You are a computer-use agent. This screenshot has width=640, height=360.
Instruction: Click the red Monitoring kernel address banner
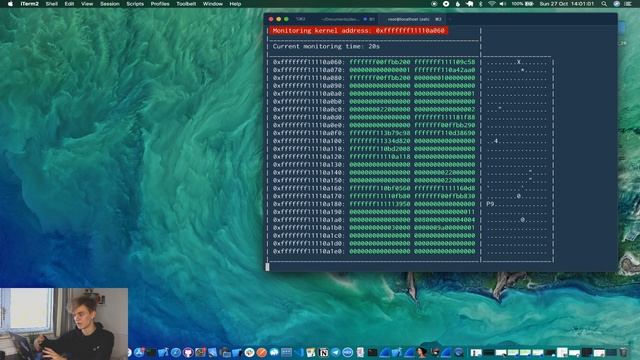pos(358,31)
